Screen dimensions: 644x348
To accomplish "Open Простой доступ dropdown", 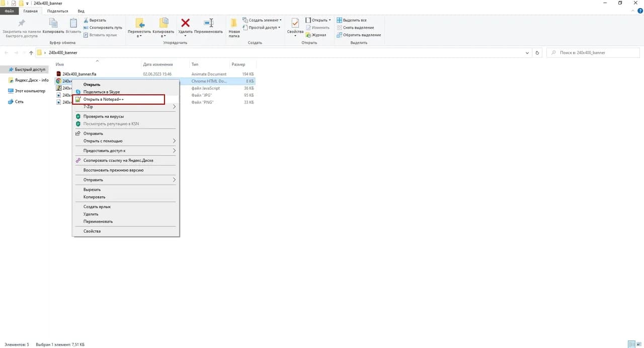I will pos(261,28).
